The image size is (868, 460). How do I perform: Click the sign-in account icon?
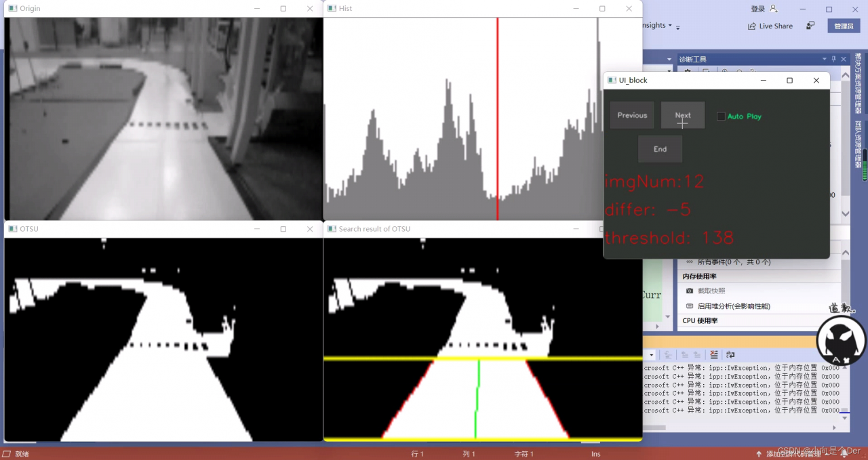coord(774,9)
